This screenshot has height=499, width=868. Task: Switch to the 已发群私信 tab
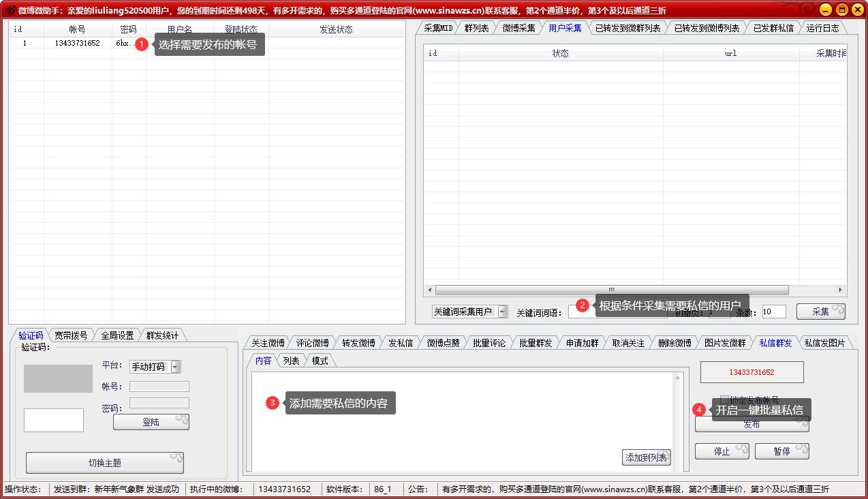pos(773,28)
